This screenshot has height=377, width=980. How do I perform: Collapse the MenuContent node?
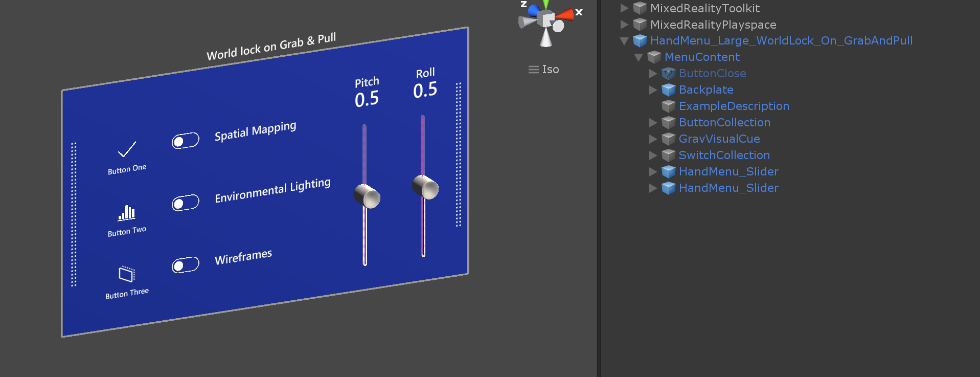coord(639,57)
